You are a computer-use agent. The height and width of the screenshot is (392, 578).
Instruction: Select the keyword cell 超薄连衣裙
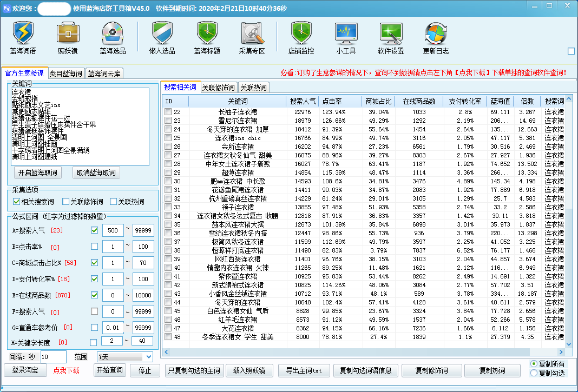click(x=238, y=172)
